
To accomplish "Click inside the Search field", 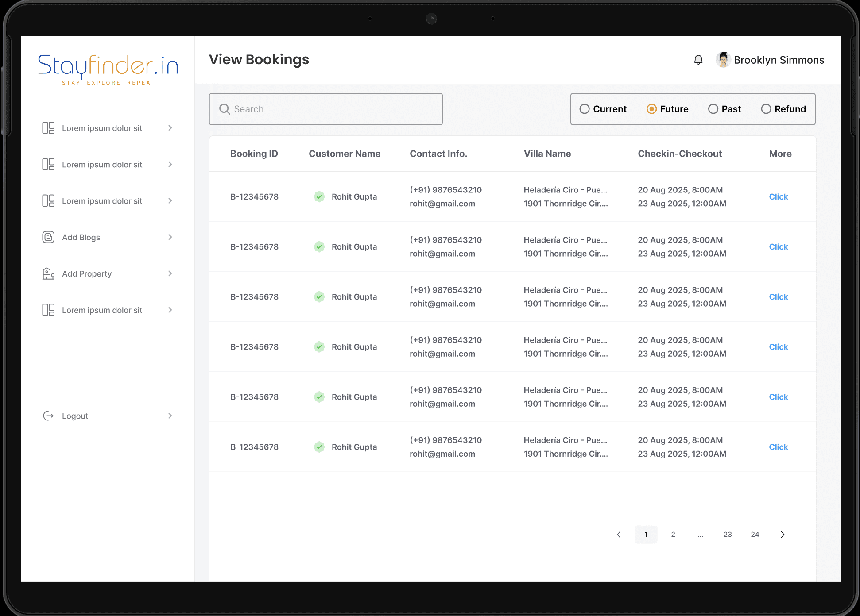I will pyautogui.click(x=325, y=109).
